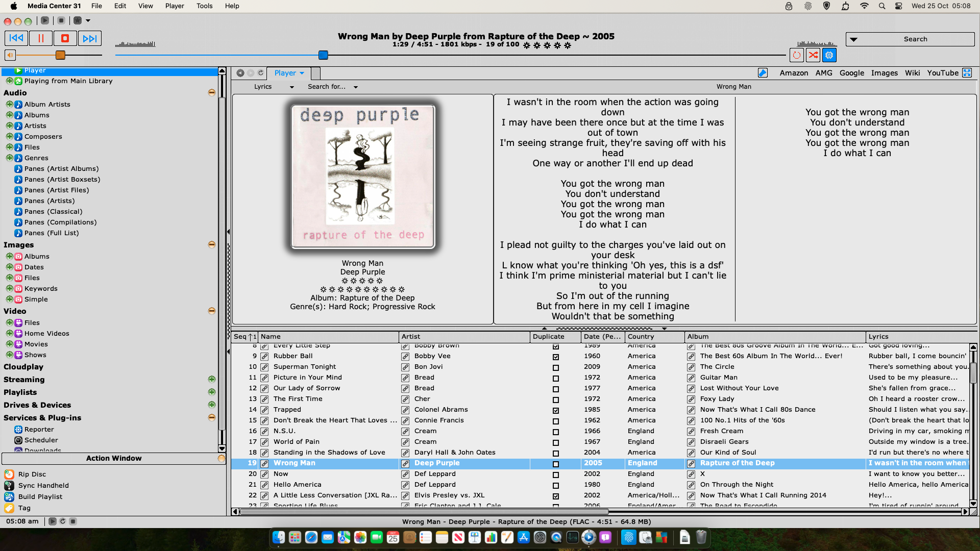Open the Search for... dropdown

333,87
